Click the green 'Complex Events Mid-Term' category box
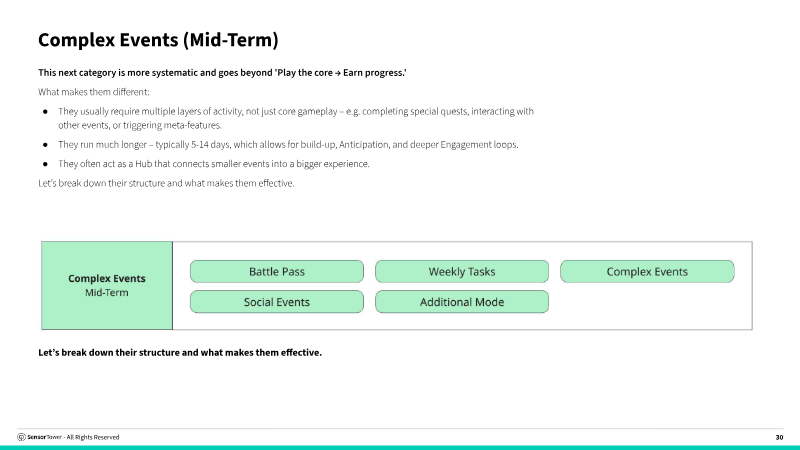 pyautogui.click(x=107, y=285)
